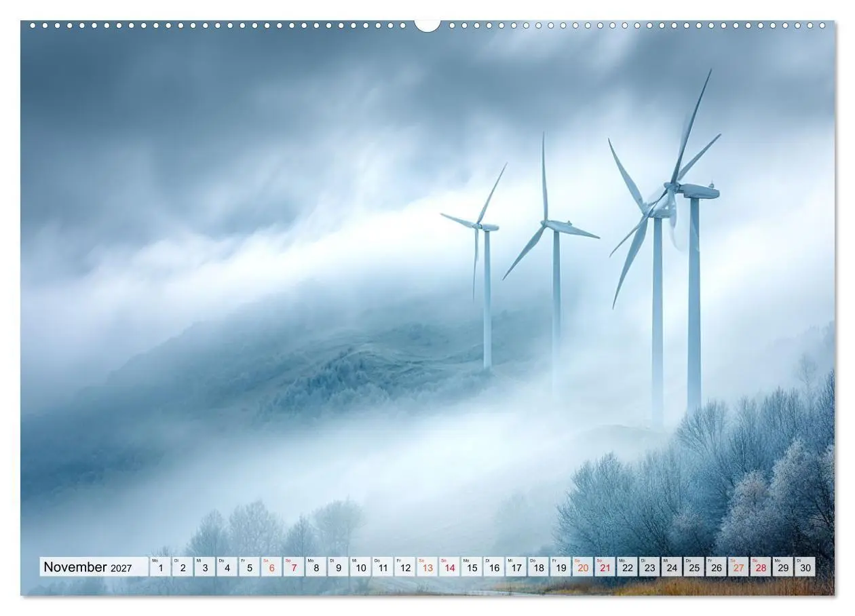Select Sunday 14 in the calendar strip
This screenshot has height=616, width=855.
tap(450, 567)
